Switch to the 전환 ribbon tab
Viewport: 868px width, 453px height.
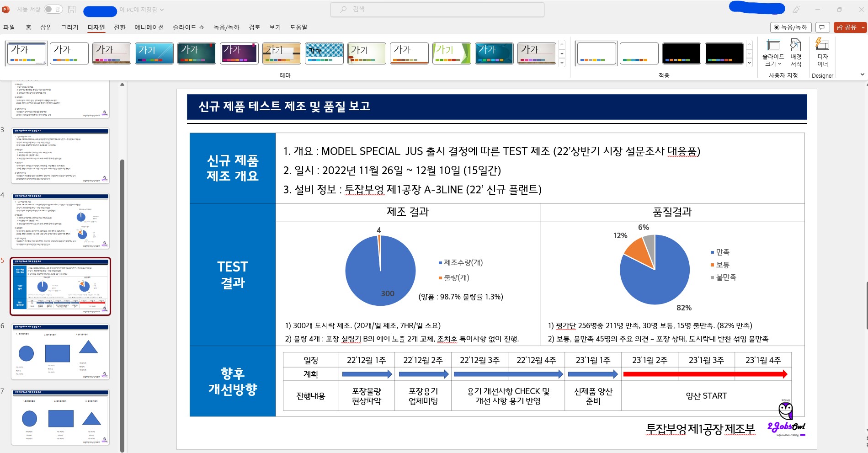click(x=120, y=27)
